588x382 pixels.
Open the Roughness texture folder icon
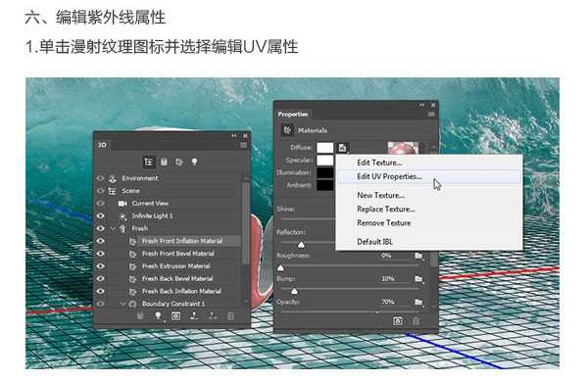418,256
